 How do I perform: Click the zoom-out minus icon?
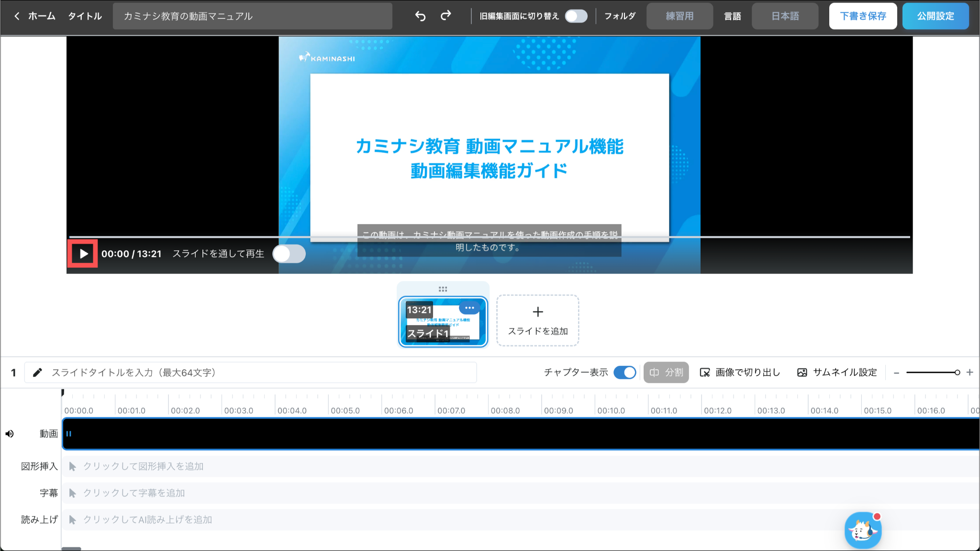point(897,372)
